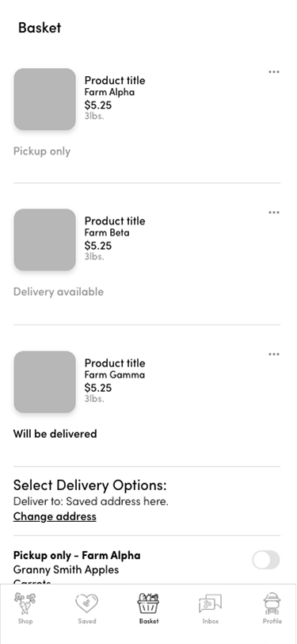Click the Delivery available label
The image size is (297, 644).
[59, 292]
